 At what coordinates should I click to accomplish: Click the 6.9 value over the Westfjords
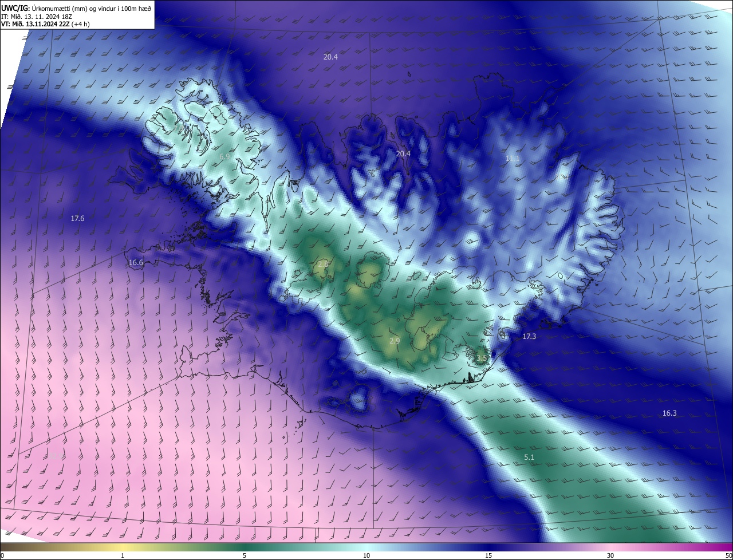(224, 156)
